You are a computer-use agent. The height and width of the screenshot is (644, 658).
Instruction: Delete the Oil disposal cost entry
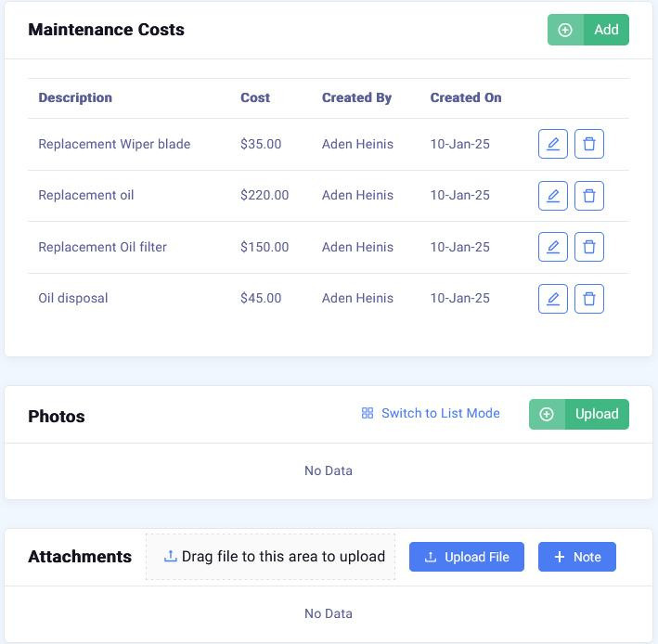pos(589,299)
